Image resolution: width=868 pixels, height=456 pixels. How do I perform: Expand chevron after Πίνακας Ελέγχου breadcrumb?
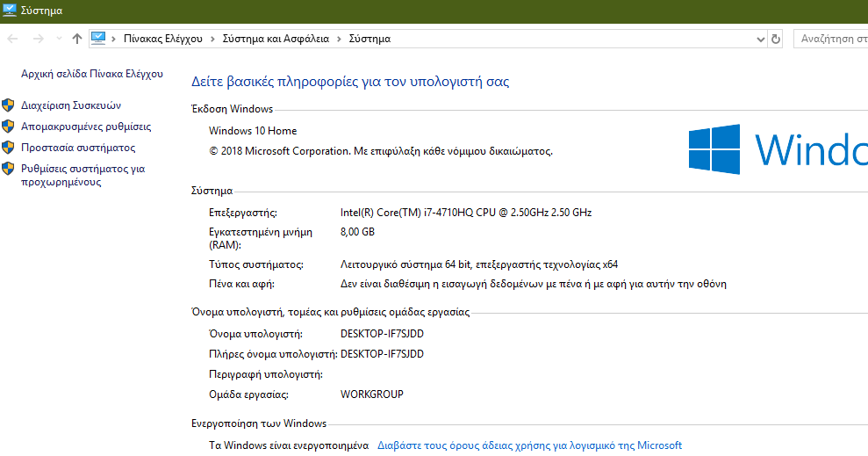(x=212, y=39)
